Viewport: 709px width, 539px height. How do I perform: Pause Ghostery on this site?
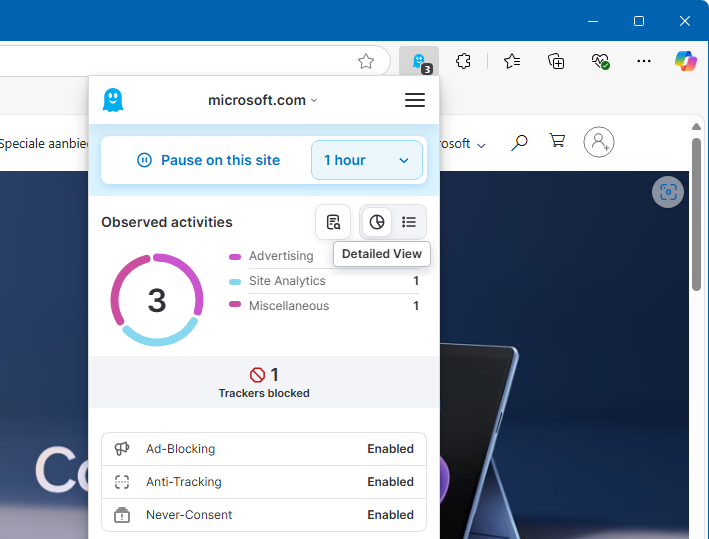(x=208, y=160)
